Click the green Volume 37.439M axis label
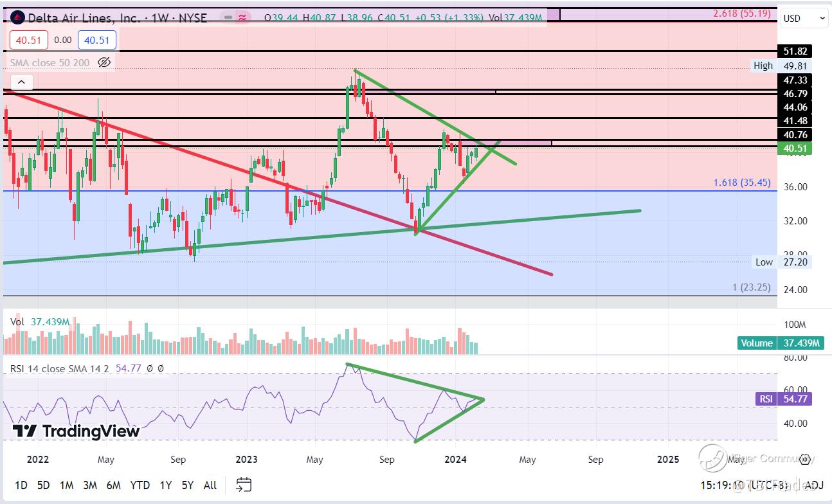The image size is (832, 504). (781, 343)
